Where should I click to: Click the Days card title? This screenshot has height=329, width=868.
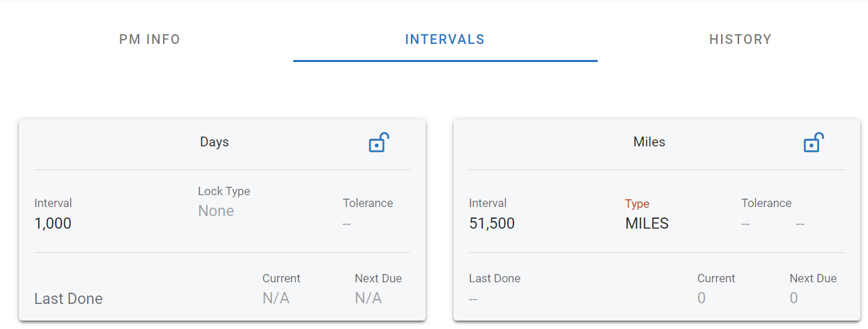[x=215, y=142]
